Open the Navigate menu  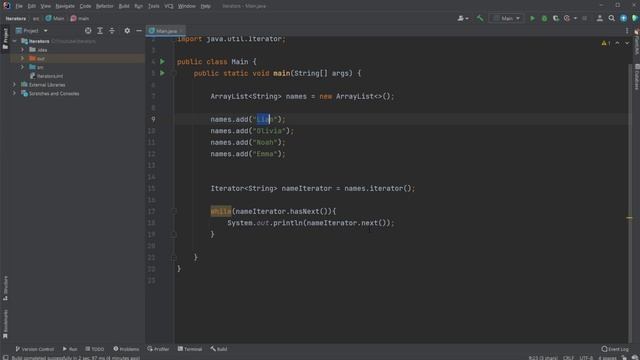[x=65, y=6]
